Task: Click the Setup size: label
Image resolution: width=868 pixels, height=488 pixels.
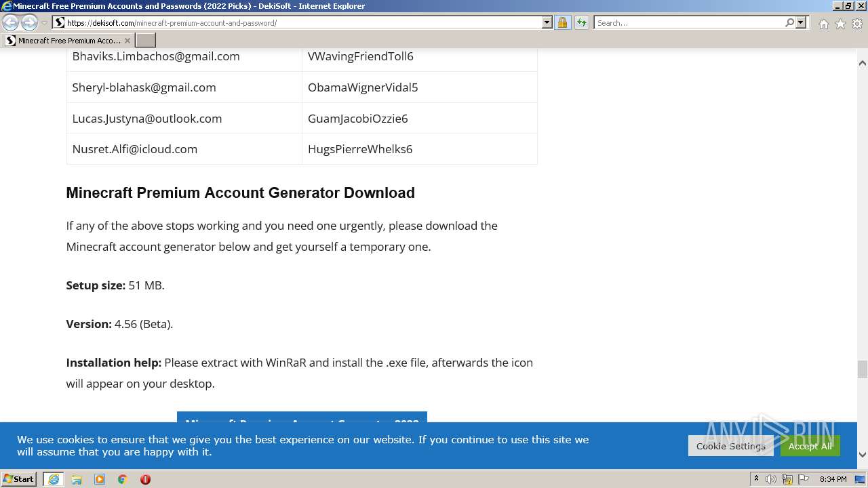Action: point(96,285)
